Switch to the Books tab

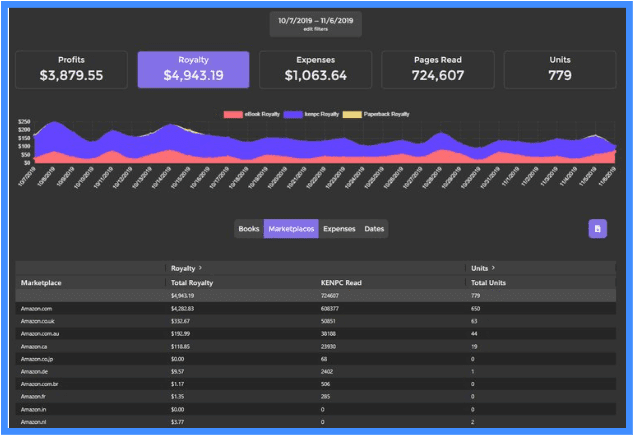click(x=249, y=229)
